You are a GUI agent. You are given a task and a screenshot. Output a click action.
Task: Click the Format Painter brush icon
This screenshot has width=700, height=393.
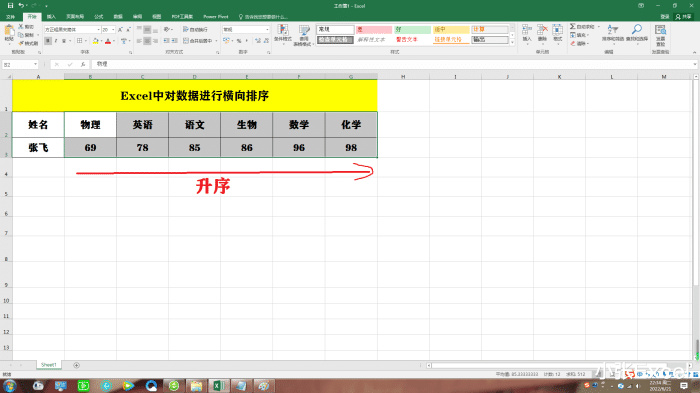pyautogui.click(x=21, y=43)
